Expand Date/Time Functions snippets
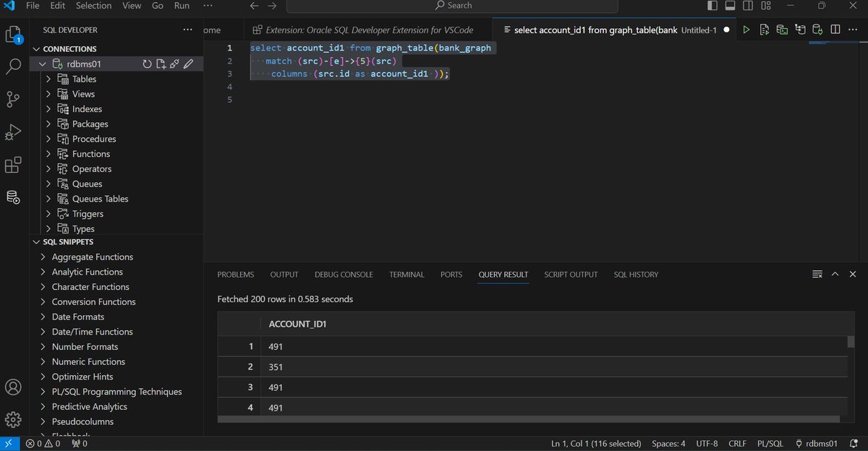This screenshot has height=451, width=868. [x=43, y=332]
